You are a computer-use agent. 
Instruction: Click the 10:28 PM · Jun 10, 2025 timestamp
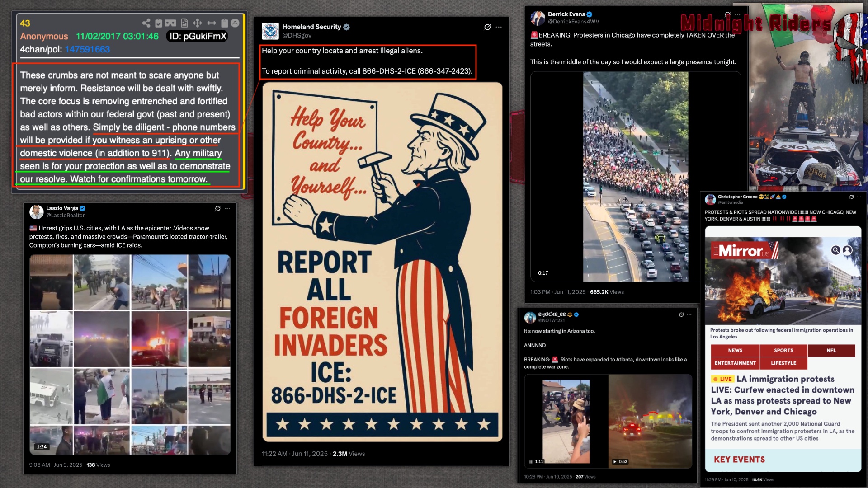pyautogui.click(x=548, y=477)
